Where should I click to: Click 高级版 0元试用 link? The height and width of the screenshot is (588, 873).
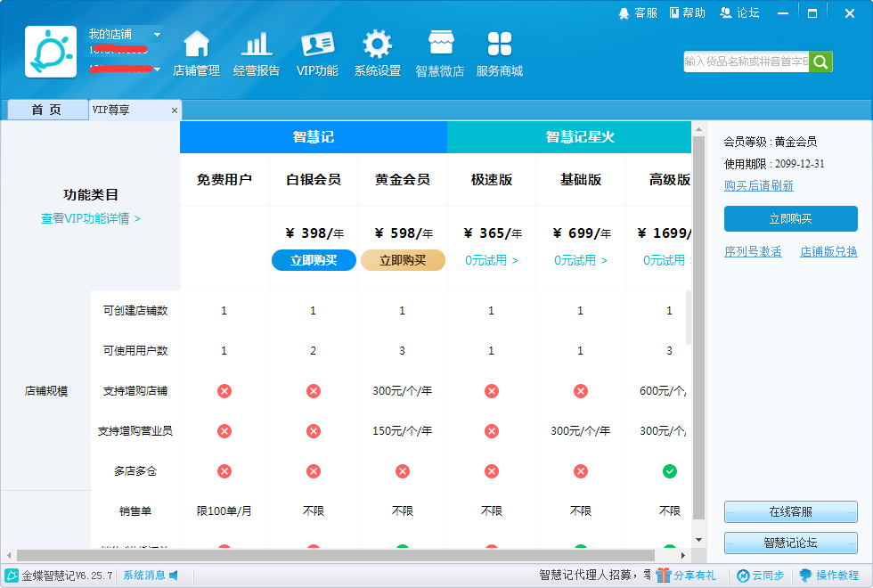pos(666,260)
